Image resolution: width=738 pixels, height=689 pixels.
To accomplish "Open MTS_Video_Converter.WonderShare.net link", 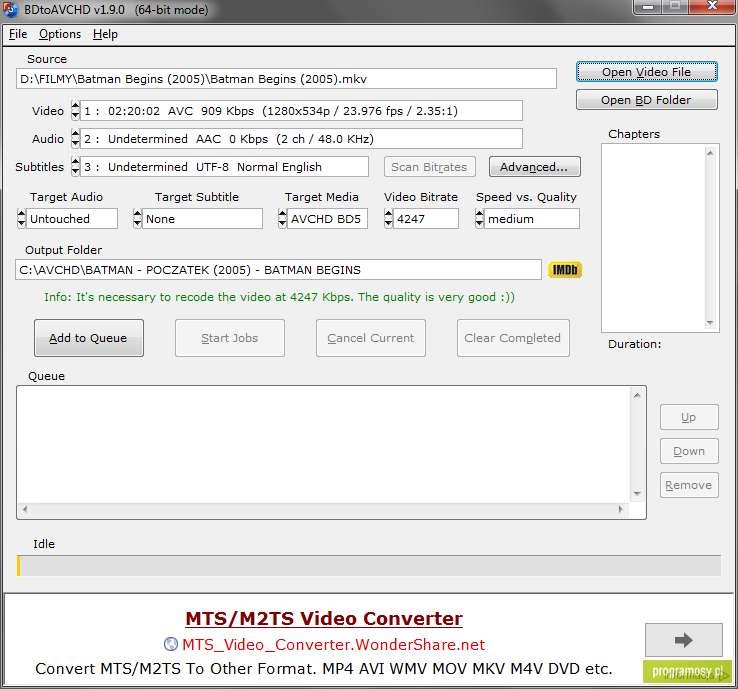I will pyautogui.click(x=333, y=644).
